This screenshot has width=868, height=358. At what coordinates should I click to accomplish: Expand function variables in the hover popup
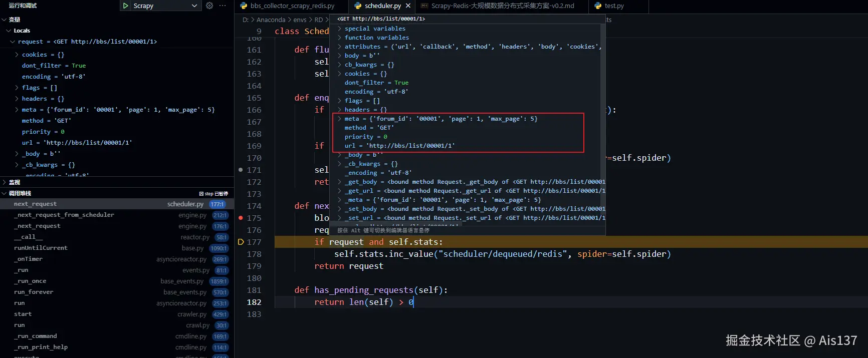(339, 38)
